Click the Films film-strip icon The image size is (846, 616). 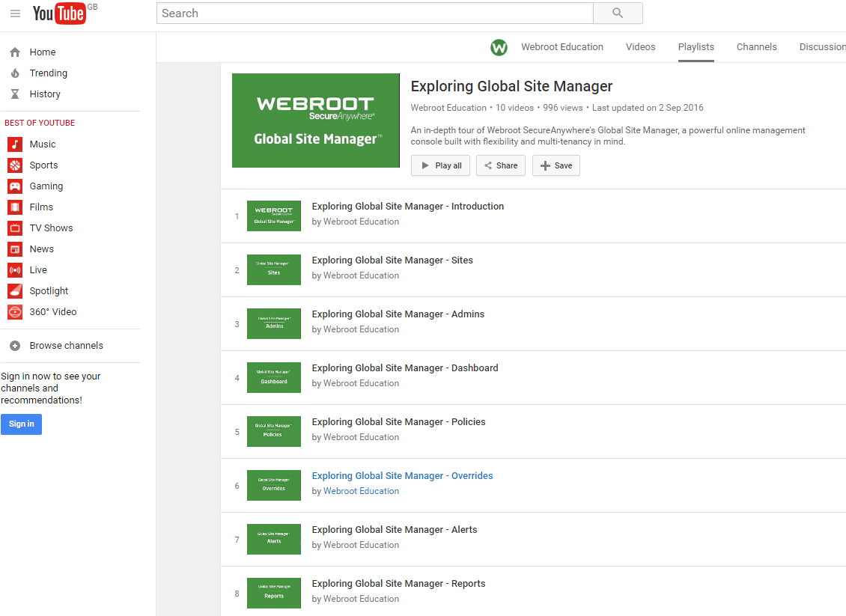pyautogui.click(x=15, y=207)
